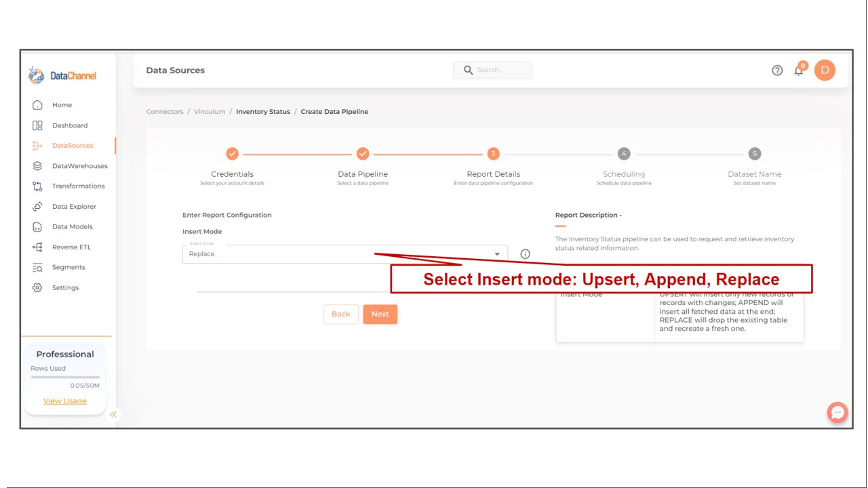Open the Segments sidebar icon

point(37,268)
